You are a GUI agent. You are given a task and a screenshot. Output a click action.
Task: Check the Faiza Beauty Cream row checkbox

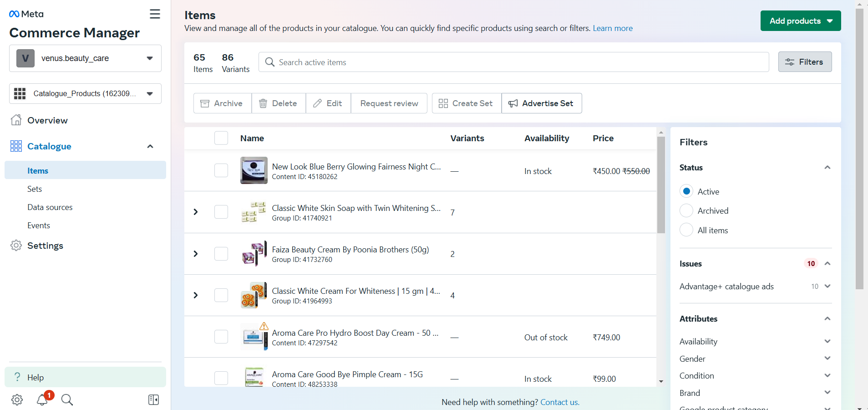tap(221, 254)
